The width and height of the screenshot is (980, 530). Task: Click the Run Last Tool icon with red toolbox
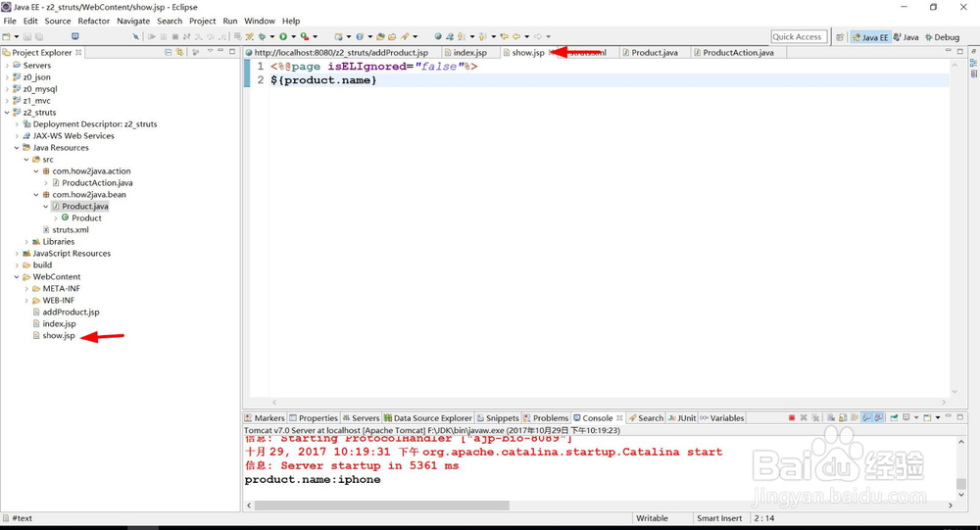pos(305,36)
